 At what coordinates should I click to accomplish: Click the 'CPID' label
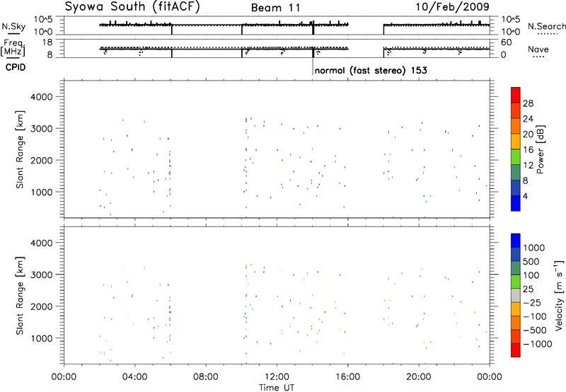(x=16, y=67)
